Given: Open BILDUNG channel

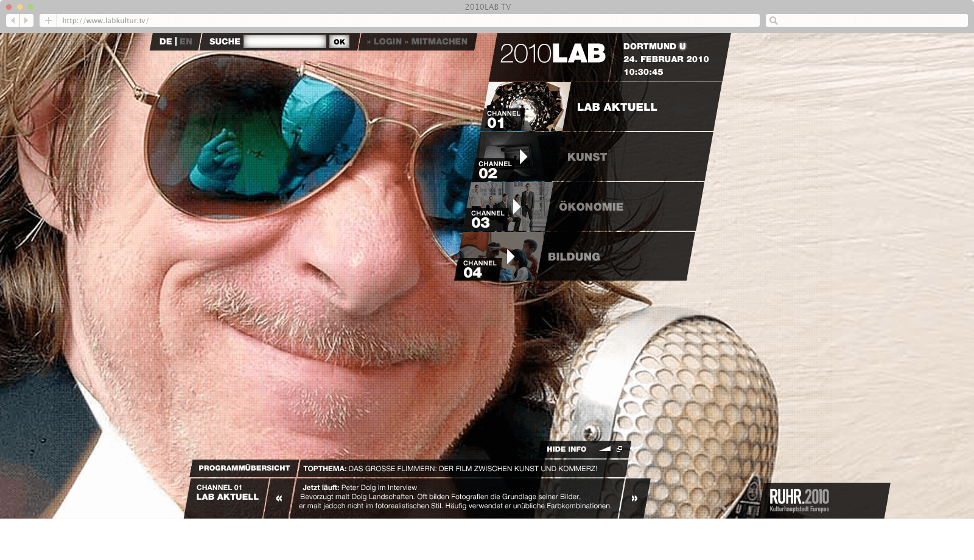Looking at the screenshot, I should coord(574,257).
